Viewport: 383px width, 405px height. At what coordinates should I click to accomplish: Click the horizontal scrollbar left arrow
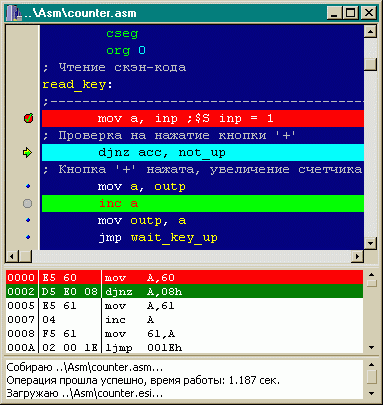pos(12,256)
